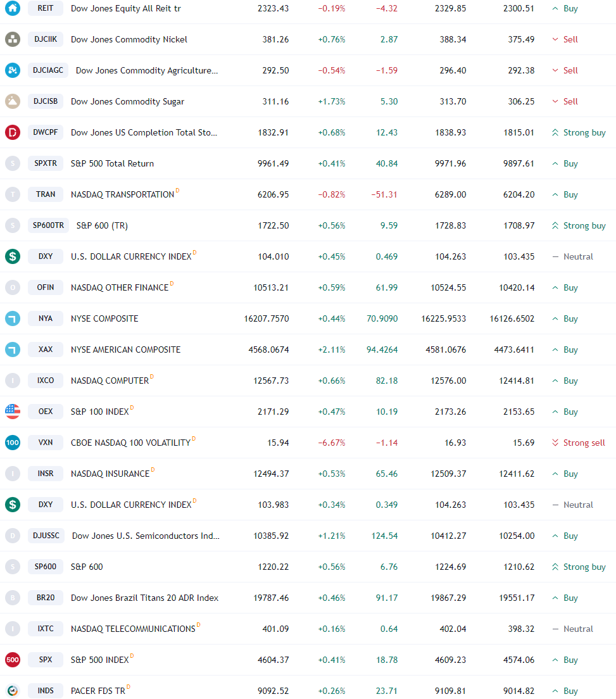Open the INDS ticker badge
This screenshot has height=699, width=616.
click(x=46, y=691)
